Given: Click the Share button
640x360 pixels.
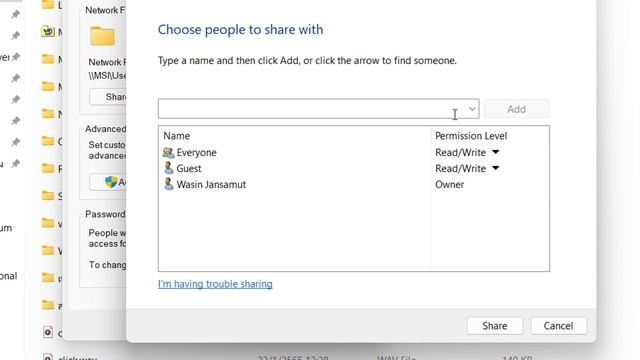Looking at the screenshot, I should click(494, 326).
